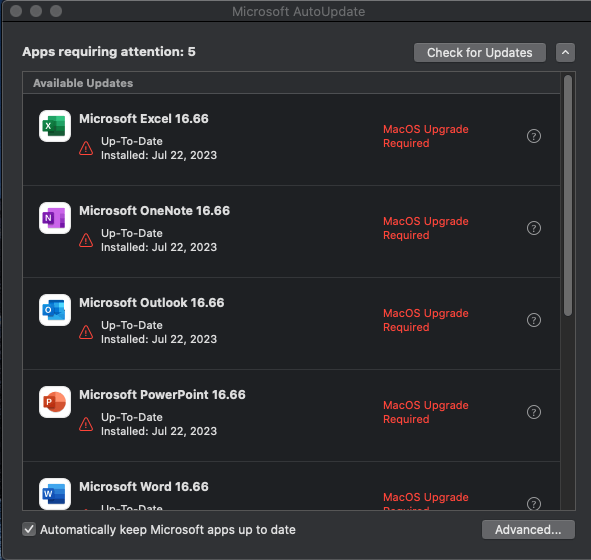Click the warning triangle under OneNote
591x560 pixels.
coord(86,240)
